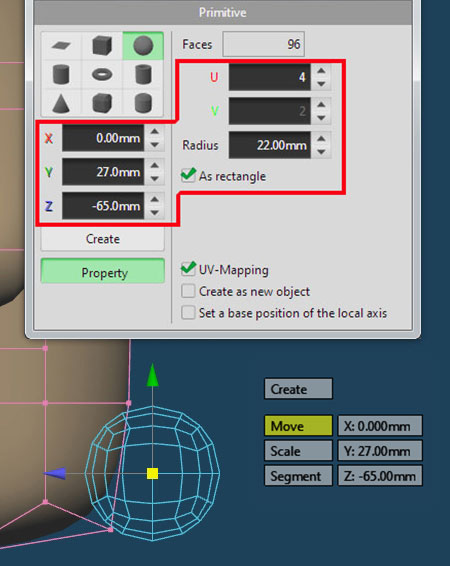Select the rounded cube primitive icon
The image size is (450, 566).
pos(102,103)
